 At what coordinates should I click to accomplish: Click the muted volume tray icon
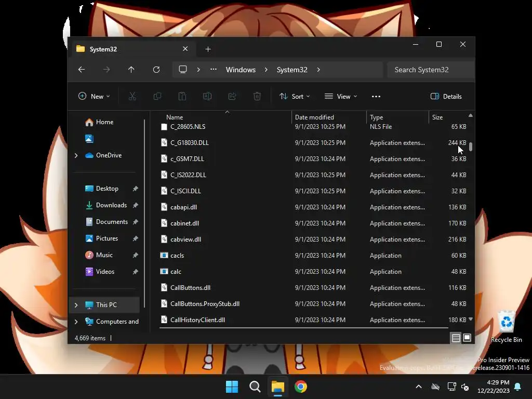click(465, 387)
